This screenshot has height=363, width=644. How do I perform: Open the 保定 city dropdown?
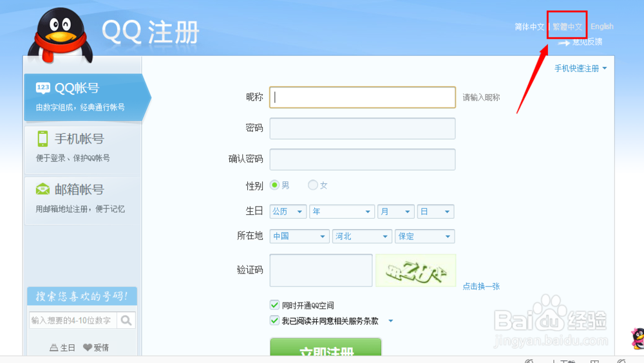point(424,236)
